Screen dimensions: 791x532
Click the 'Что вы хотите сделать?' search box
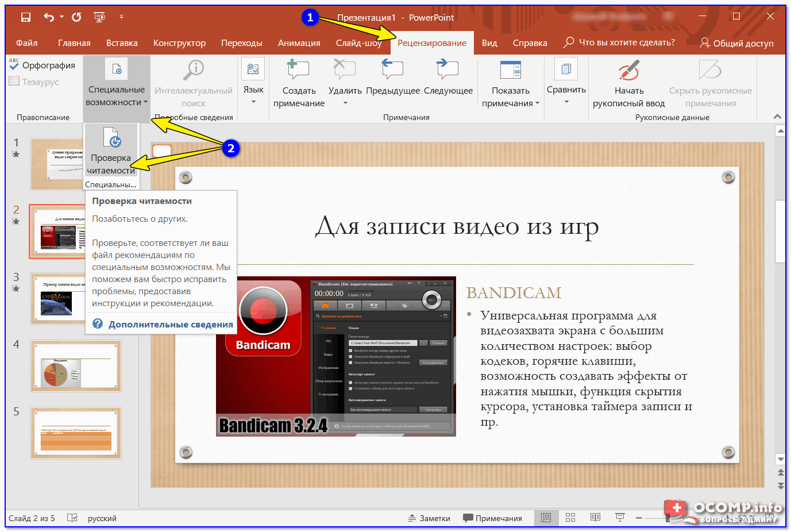click(x=619, y=42)
